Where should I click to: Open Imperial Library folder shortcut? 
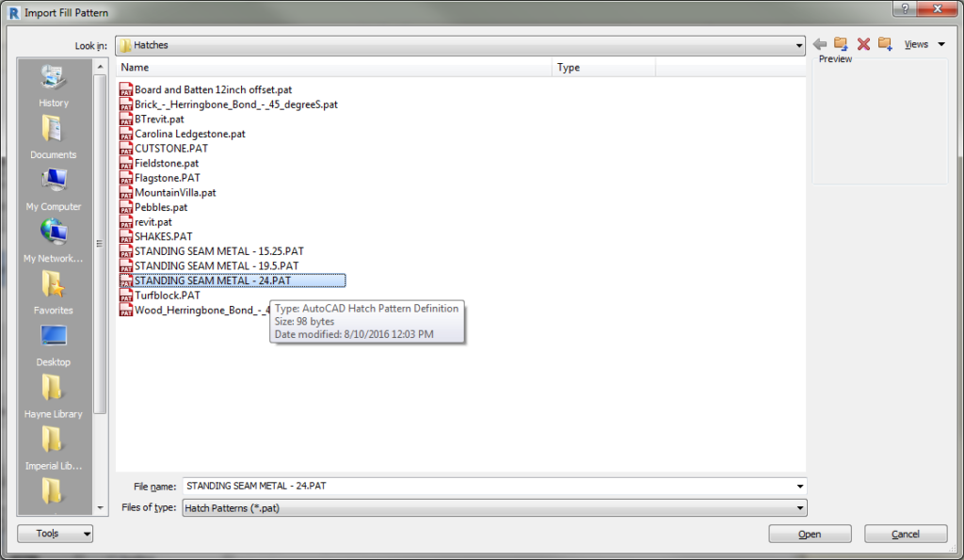coord(54,448)
